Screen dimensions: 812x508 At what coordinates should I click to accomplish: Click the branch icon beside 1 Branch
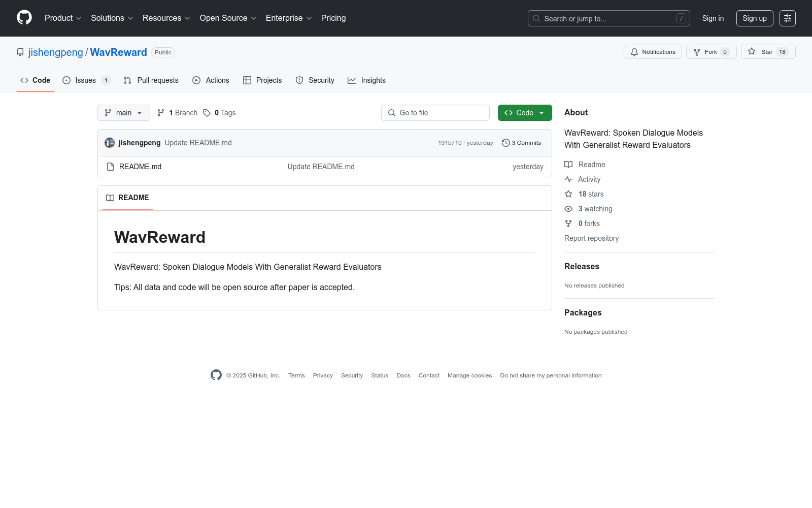tap(161, 113)
